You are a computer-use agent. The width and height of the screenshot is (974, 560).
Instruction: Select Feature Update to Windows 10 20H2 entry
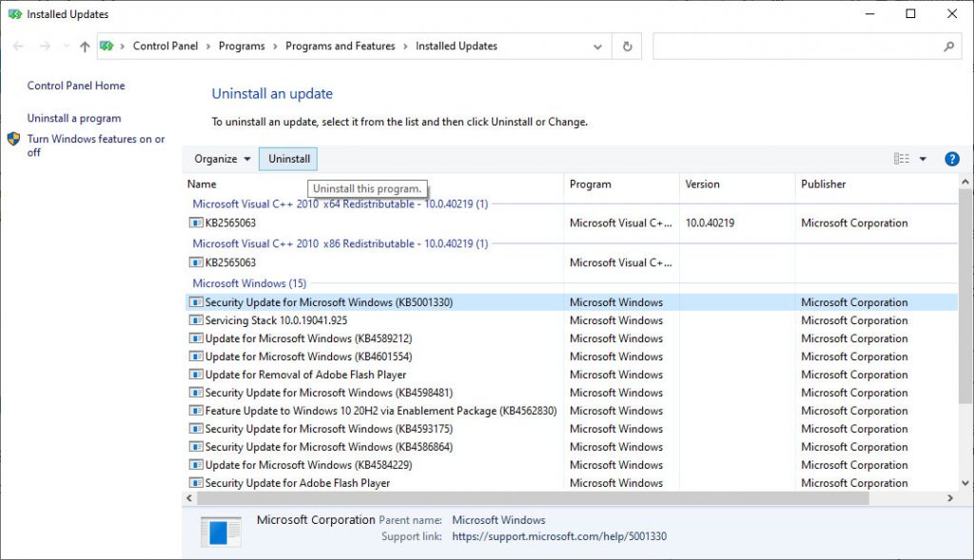coord(380,411)
